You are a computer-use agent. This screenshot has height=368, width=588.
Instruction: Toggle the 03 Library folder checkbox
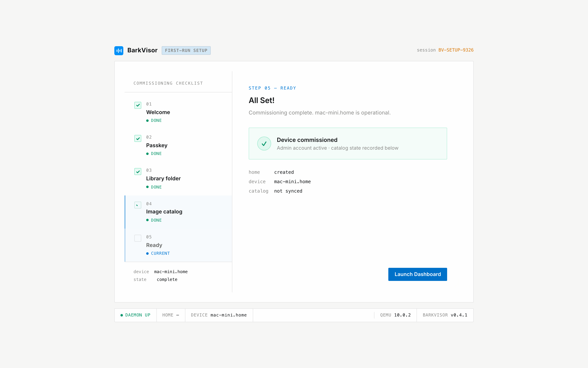[138, 171]
